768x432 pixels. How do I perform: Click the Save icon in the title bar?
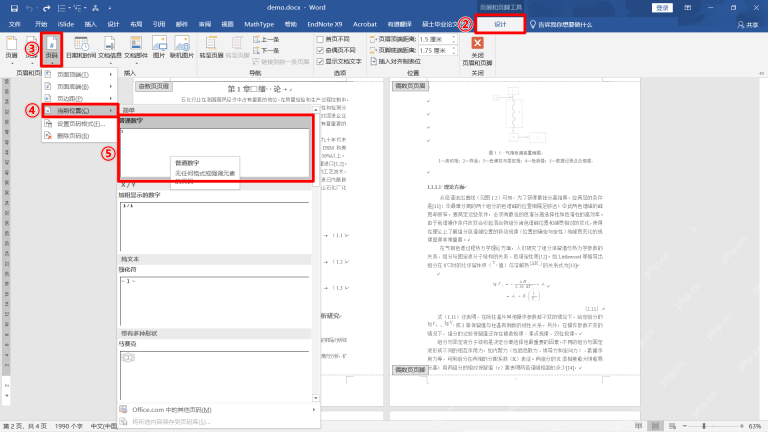14,8
